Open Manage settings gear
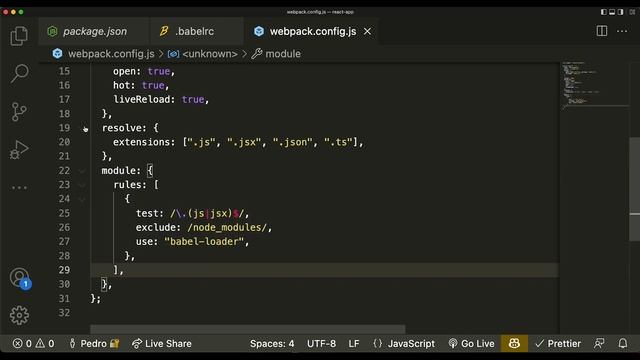Viewport: 640px width, 360px height. click(19, 315)
